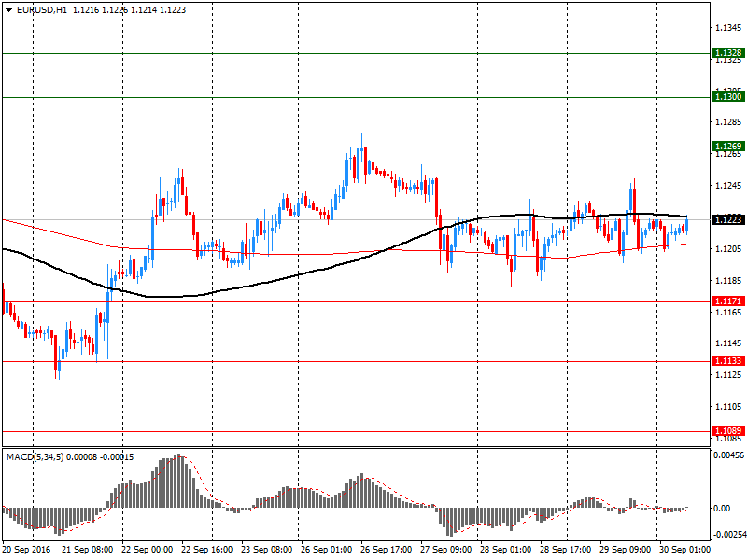
Task: Select the current price label 1.1223
Action: pyautogui.click(x=728, y=219)
